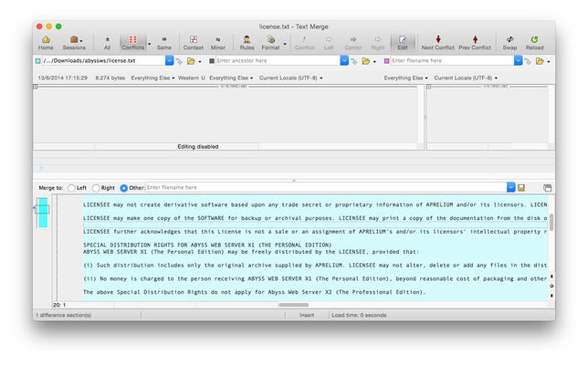Select Merge to Right radio button
This screenshot has width=588, height=365.
(x=96, y=188)
